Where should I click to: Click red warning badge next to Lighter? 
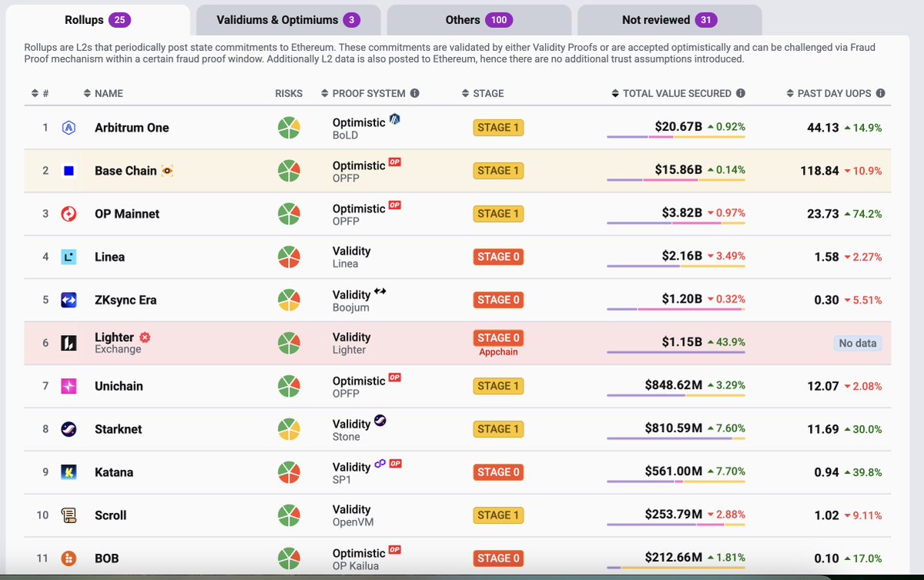coord(144,337)
